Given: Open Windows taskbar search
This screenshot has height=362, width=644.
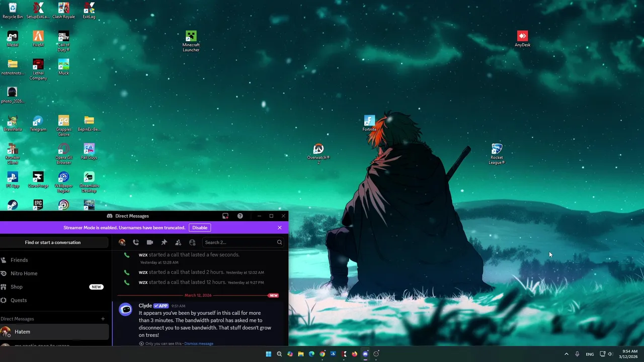Looking at the screenshot, I should (279, 354).
